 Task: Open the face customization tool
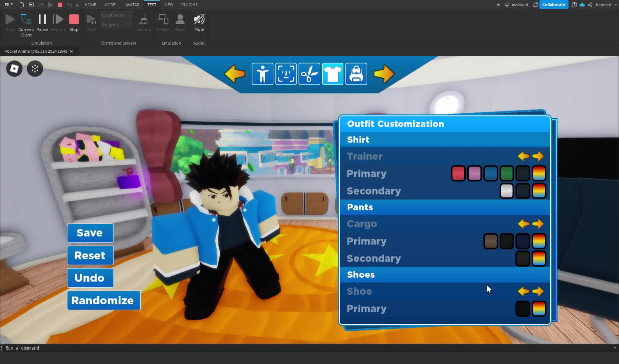tap(286, 74)
